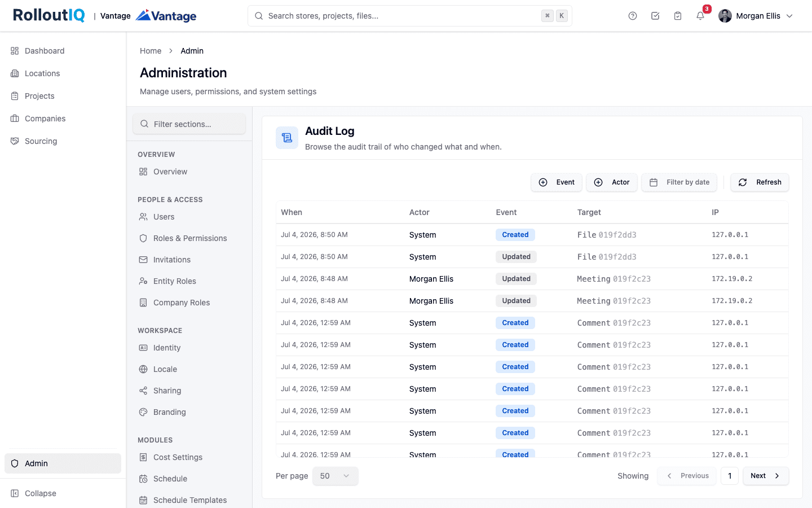Open Sourcing in left sidebar
The width and height of the screenshot is (812, 508).
click(x=63, y=141)
